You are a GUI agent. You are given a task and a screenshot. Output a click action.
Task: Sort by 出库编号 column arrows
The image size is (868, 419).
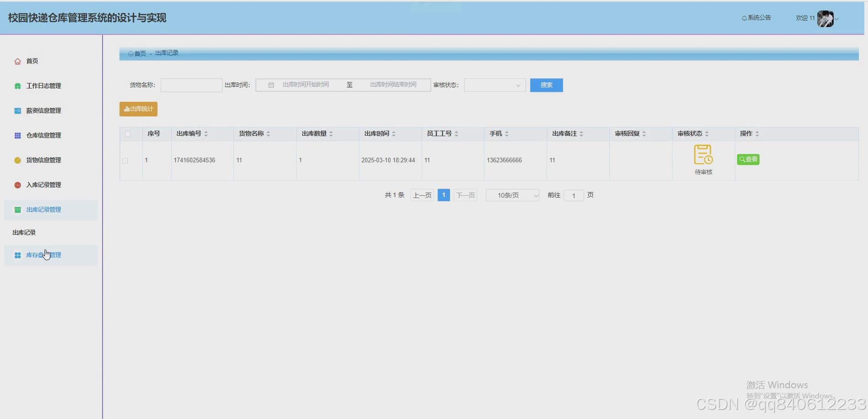click(x=206, y=134)
